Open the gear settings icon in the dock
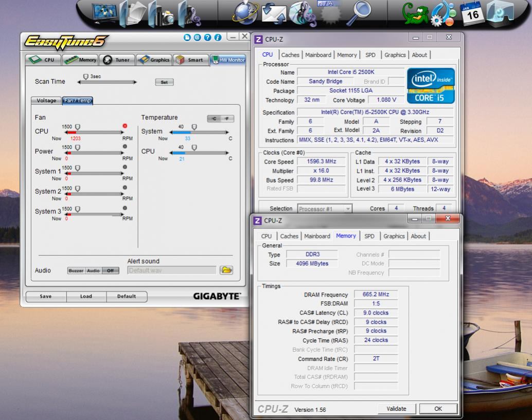 point(444,14)
